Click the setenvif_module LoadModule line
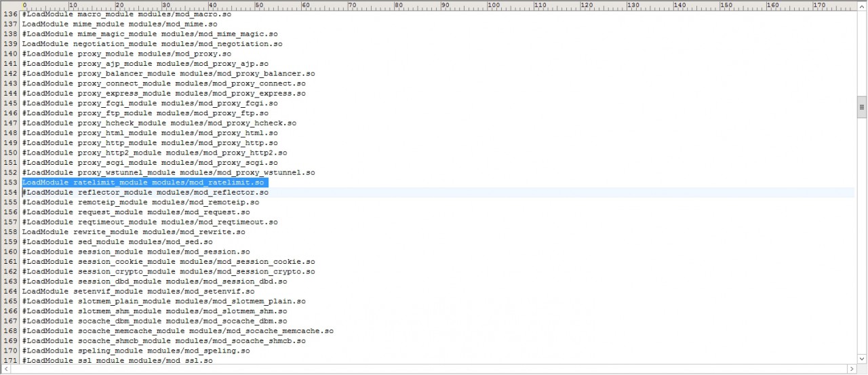This screenshot has width=868, height=375. (138, 292)
